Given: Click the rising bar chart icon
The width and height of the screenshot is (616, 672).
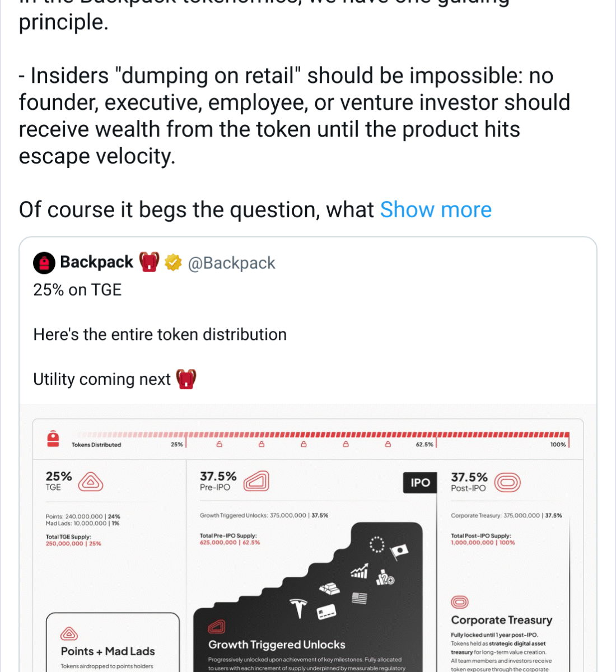Looking at the screenshot, I should click(360, 571).
